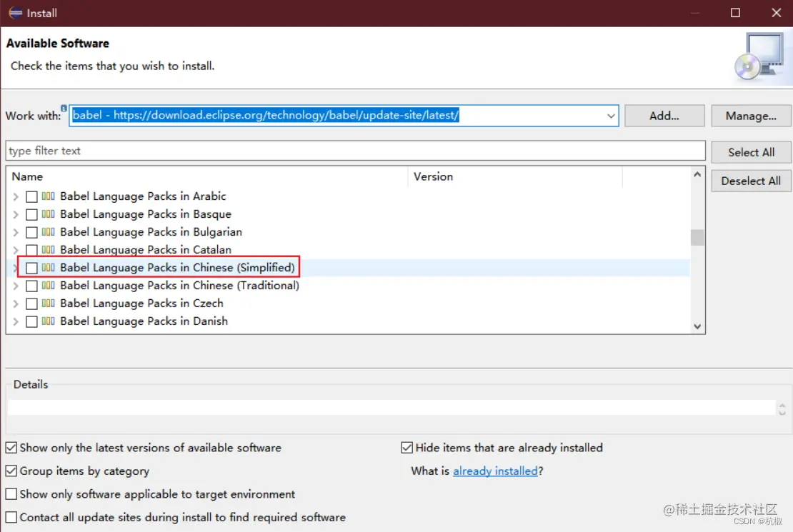This screenshot has height=532, width=793.
Task: Close the Install dialog window
Action: click(777, 13)
